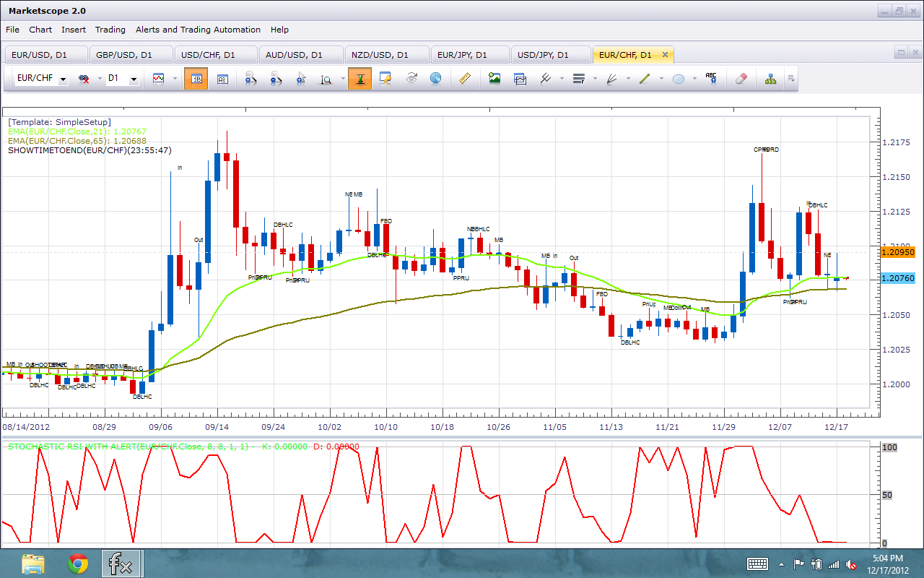Switch to USD/CHF, D1 tab
This screenshot has height=578, width=924.
click(x=215, y=55)
